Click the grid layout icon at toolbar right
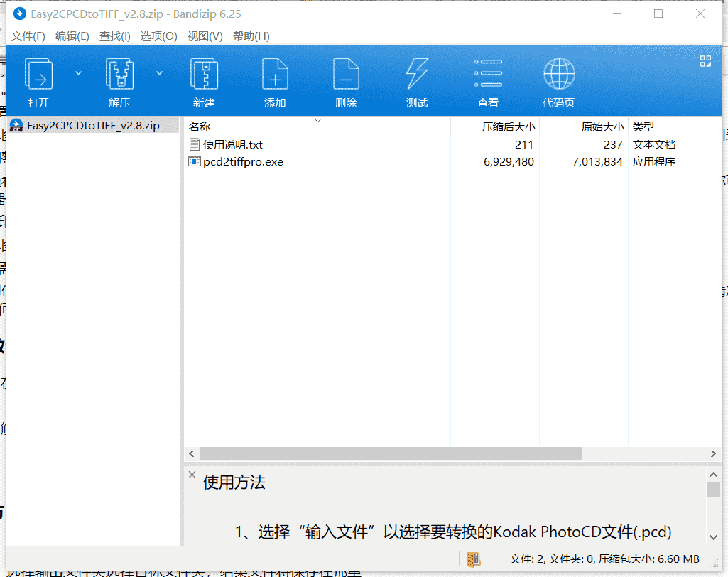The width and height of the screenshot is (728, 577). click(705, 61)
